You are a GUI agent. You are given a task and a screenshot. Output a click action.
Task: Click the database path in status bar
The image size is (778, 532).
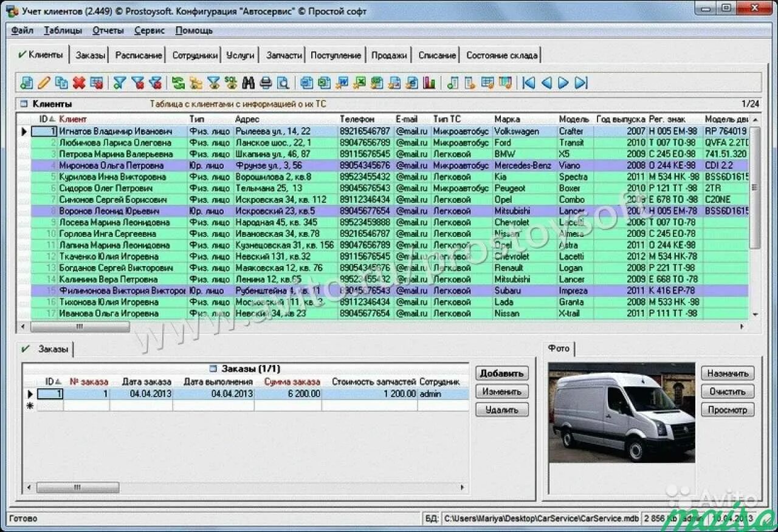pyautogui.click(x=541, y=519)
